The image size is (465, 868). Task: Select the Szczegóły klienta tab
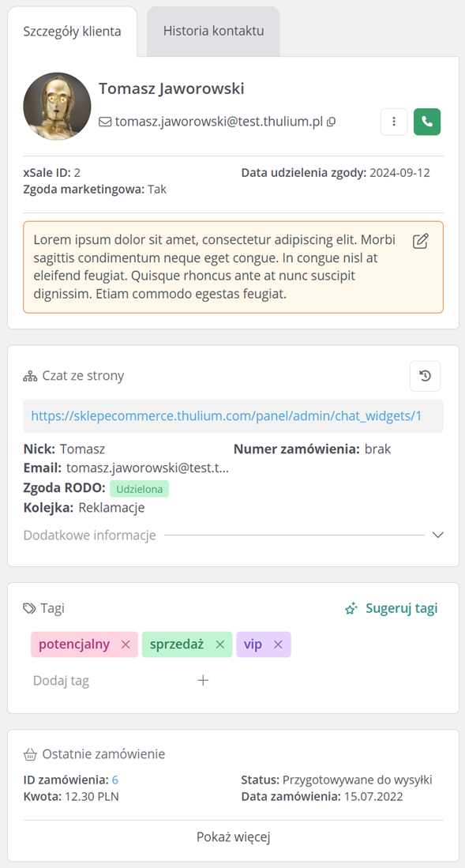[x=72, y=31]
